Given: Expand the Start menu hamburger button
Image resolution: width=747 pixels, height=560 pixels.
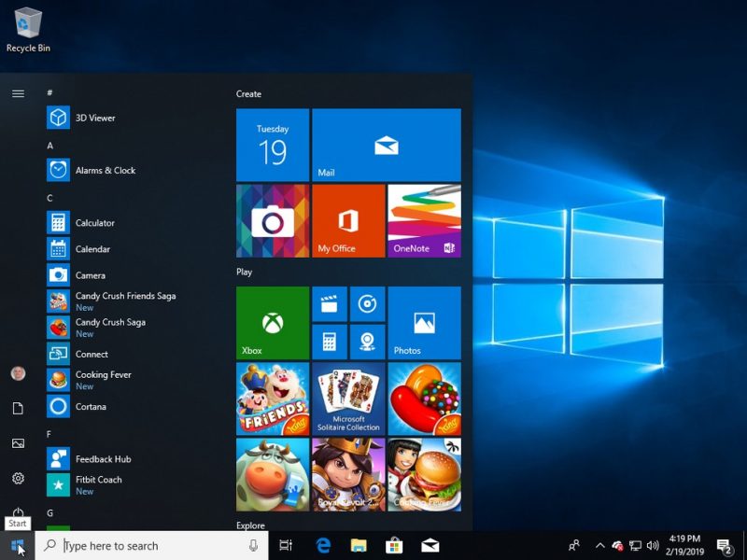Looking at the screenshot, I should click(x=18, y=93).
